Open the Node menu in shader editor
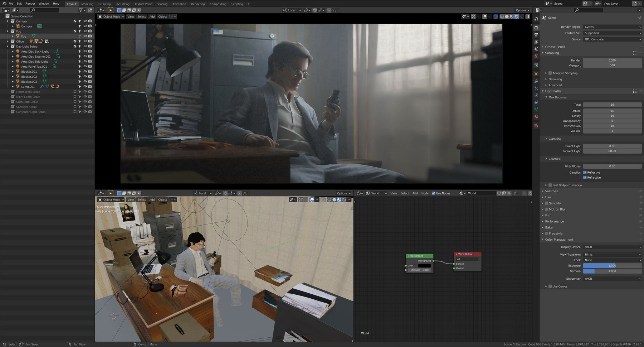Screen dimensions: 644x347 (425, 193)
